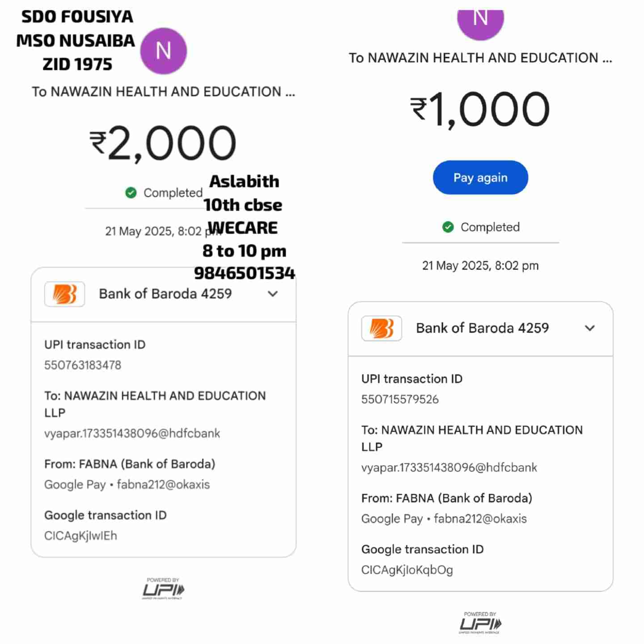Click the UPI logo below left receipt
Image resolution: width=644 pixels, height=644 pixels.
pyautogui.click(x=163, y=589)
